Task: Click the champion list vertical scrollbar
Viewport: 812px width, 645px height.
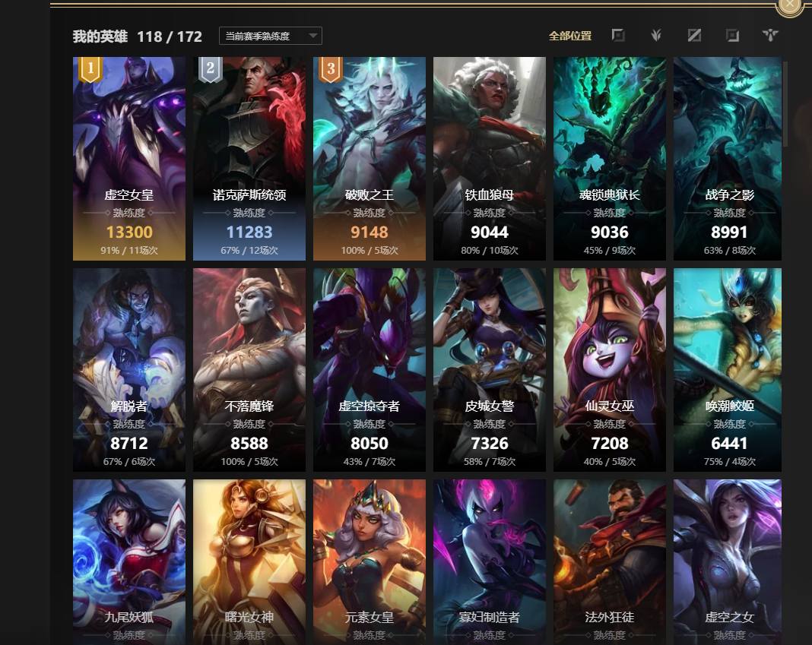Action: coord(785,103)
